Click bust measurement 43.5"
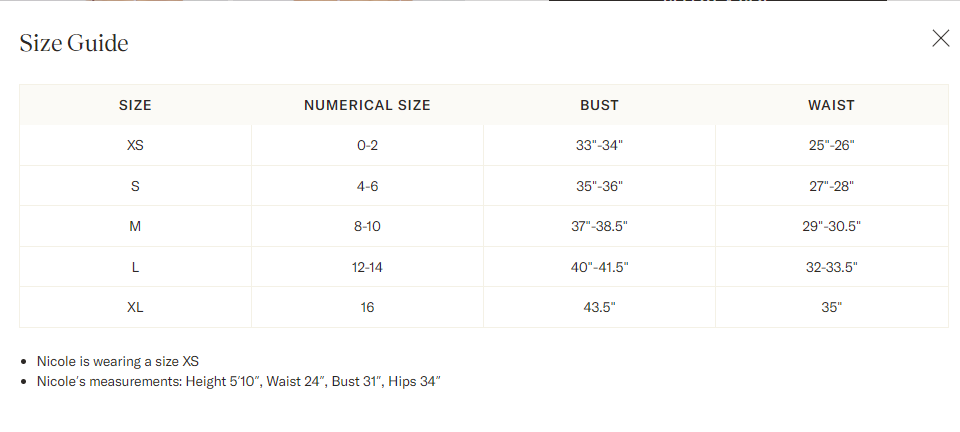This screenshot has height=432, width=960. tap(599, 307)
